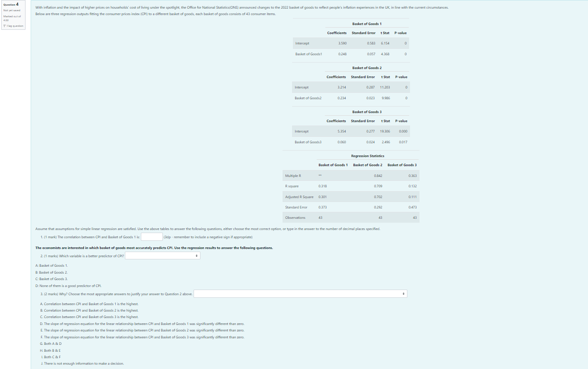
Task: Flag question 4 using the Flag question link
Action: pyautogui.click(x=14, y=26)
